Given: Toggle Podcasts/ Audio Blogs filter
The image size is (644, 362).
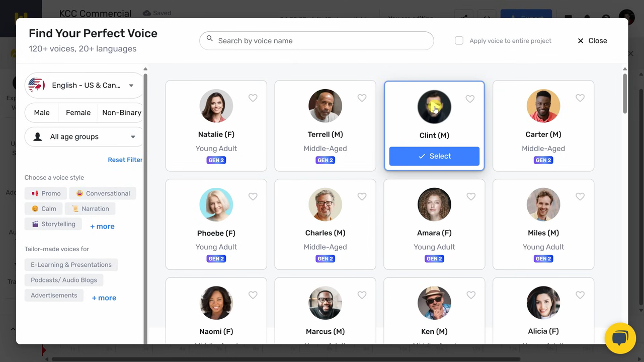Looking at the screenshot, I should [64, 280].
